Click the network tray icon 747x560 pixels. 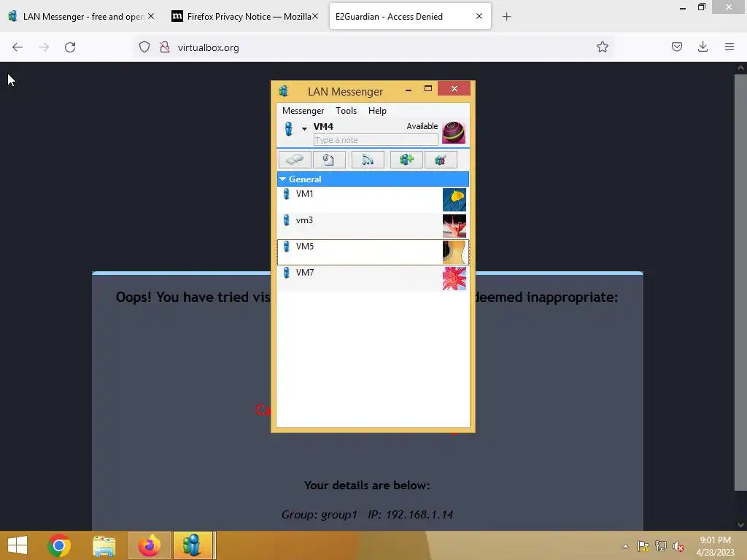[661, 546]
